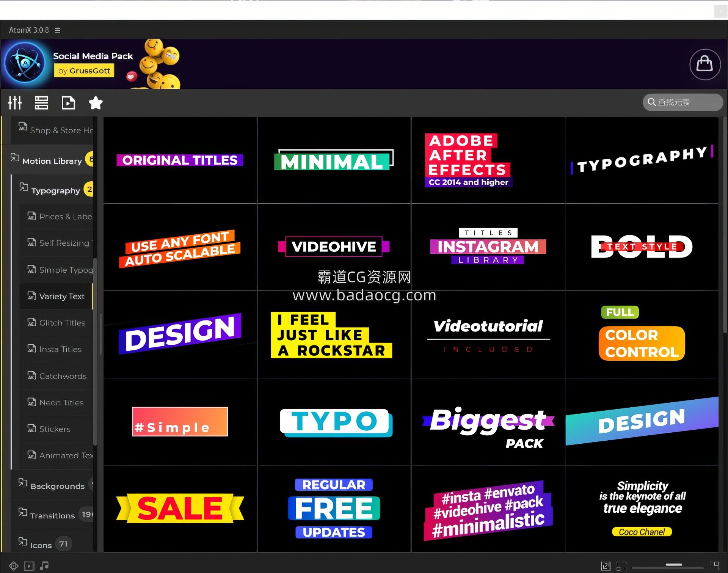Click the music note audio icon

[x=44, y=566]
